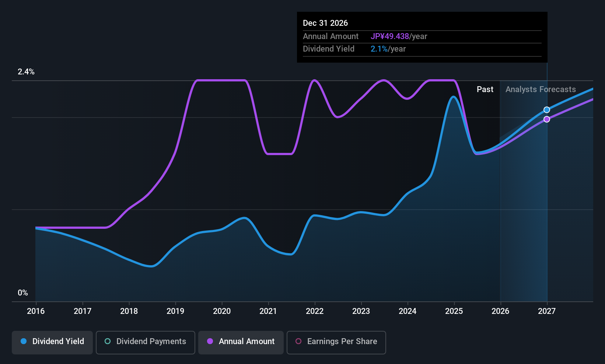605x364 pixels.
Task: Click the Analysts Forecasts label
Action: pyautogui.click(x=541, y=90)
